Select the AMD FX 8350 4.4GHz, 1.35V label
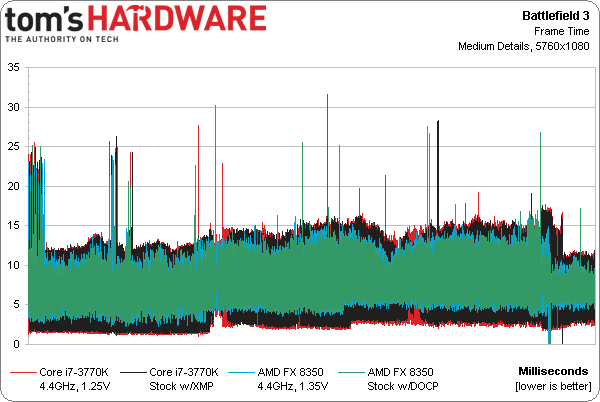The image size is (600, 402). tap(292, 379)
